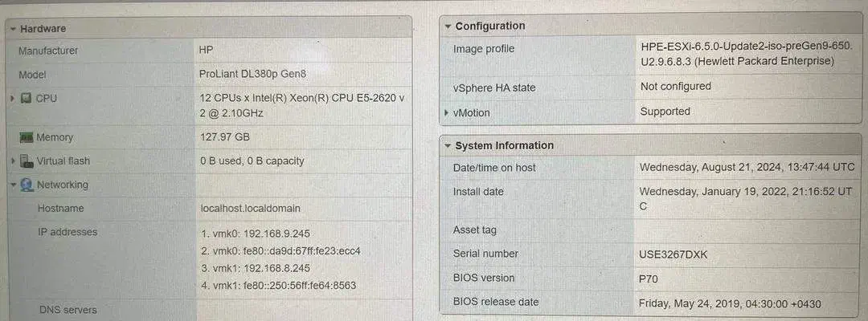Expand the vMotion row
Viewport: 868px width, 321px height.
[x=446, y=113]
